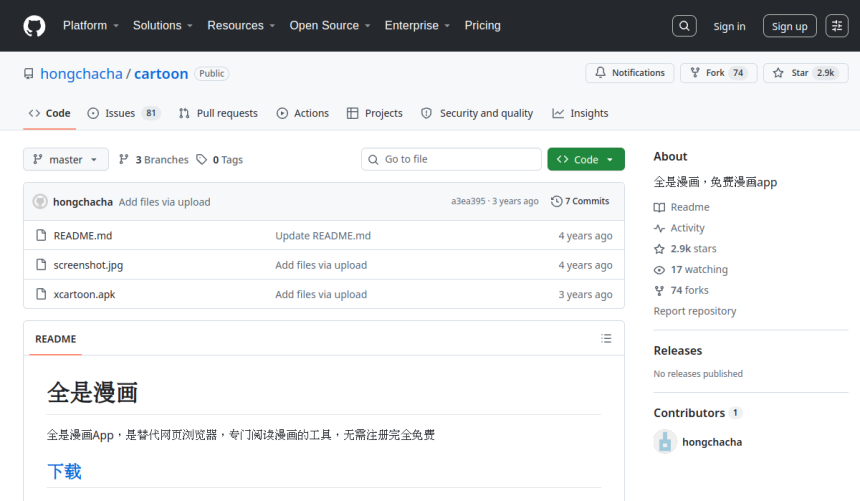Click the star icon beside 2.9k stars
Viewport: 860px width, 501px height.
(659, 249)
